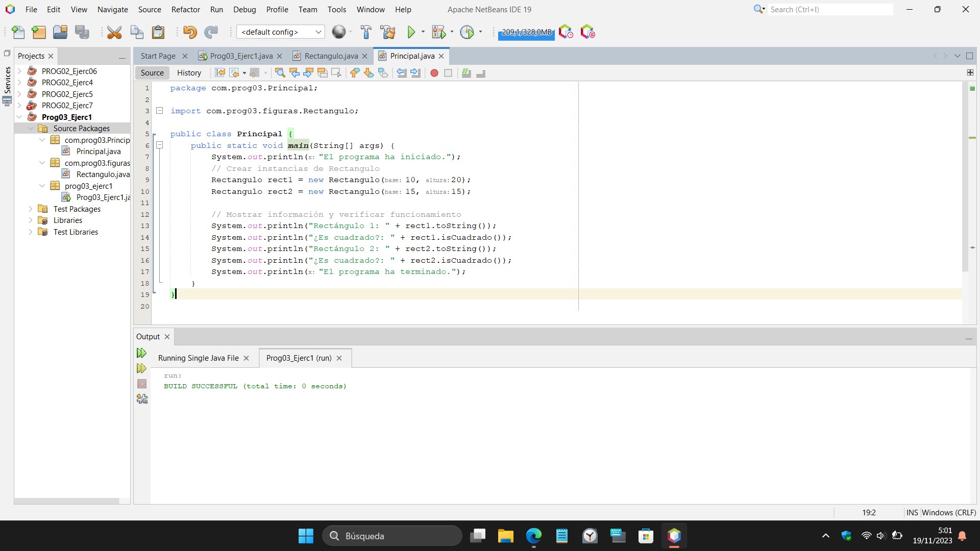Image resolution: width=980 pixels, height=551 pixels.
Task: Click the Projects panel horizontal scrollbar
Action: click(67, 501)
